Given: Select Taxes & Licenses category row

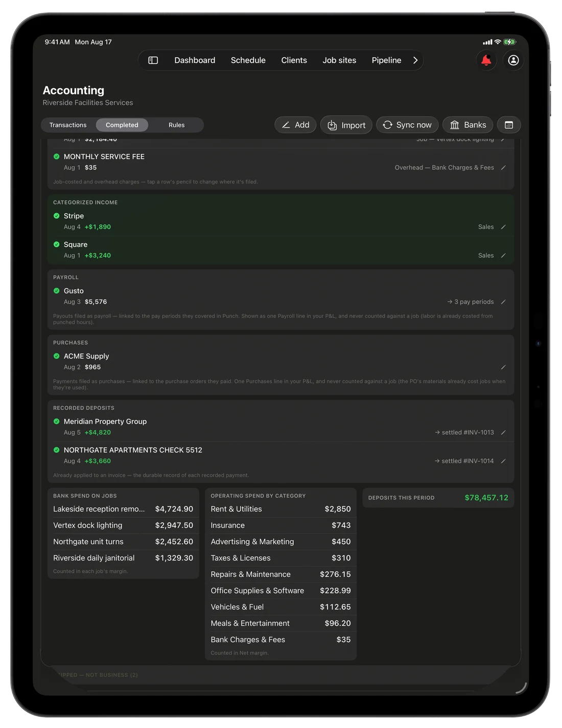Looking at the screenshot, I should tap(280, 558).
